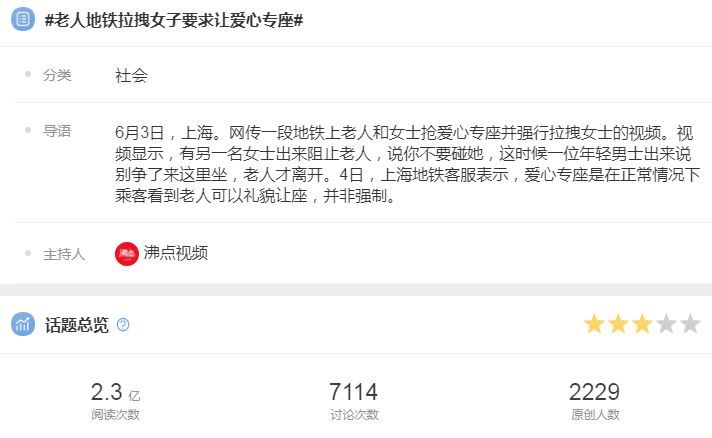Click the first gold rating star

[594, 324]
